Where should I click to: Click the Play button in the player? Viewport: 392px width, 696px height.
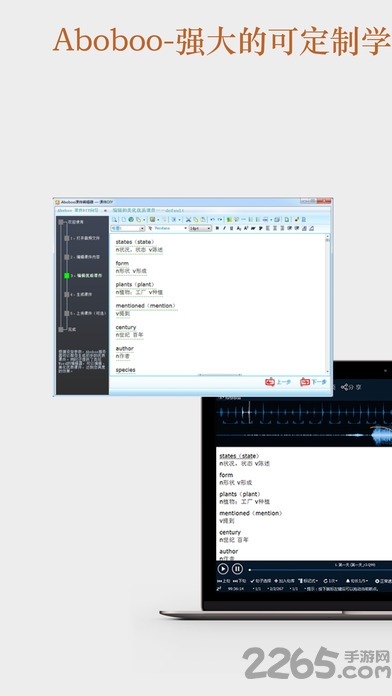223,569
